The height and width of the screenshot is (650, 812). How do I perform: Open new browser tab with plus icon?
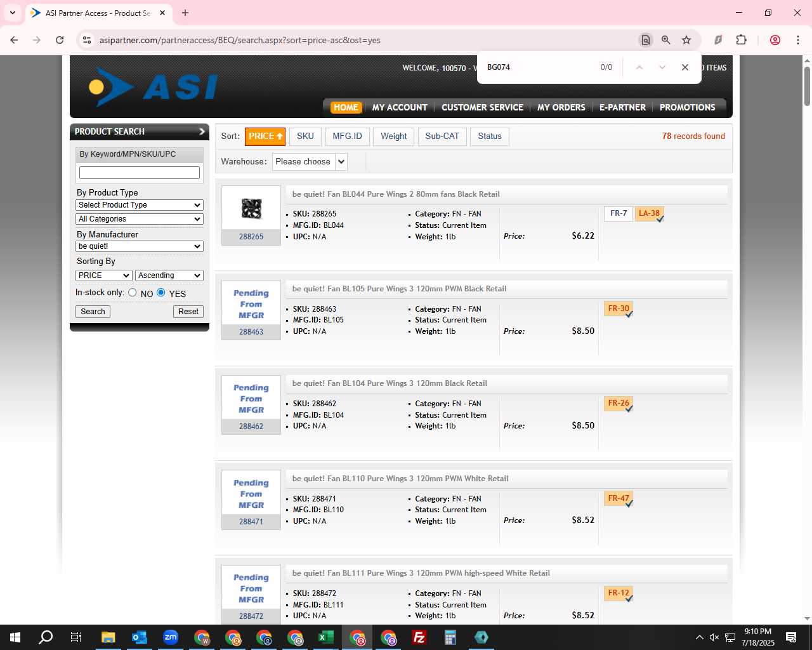click(x=185, y=13)
